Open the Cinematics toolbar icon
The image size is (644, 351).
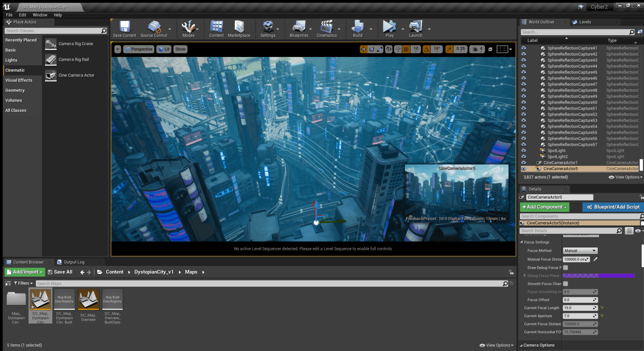(326, 27)
